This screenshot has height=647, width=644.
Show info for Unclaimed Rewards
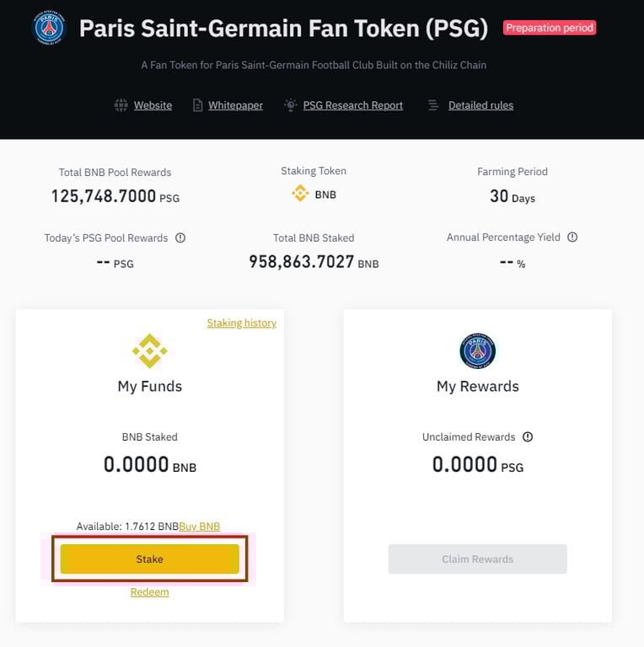point(528,437)
